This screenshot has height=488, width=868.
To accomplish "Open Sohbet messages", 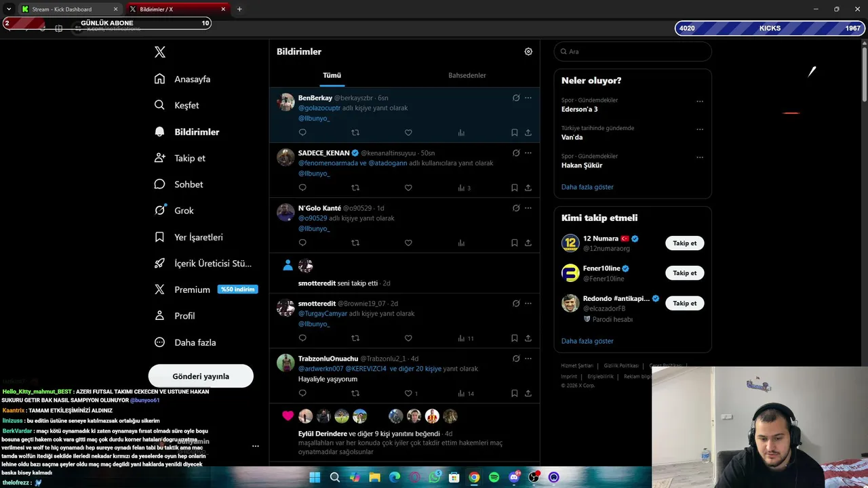I will [179, 184].
